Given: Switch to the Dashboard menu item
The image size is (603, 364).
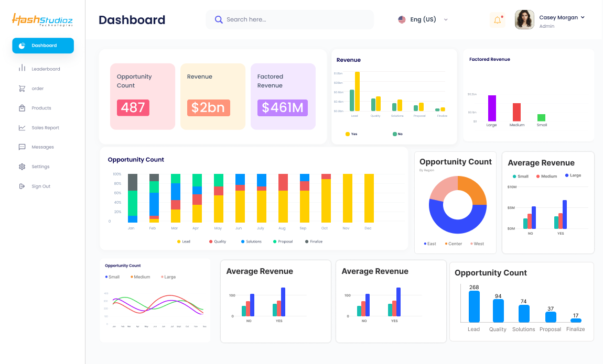Looking at the screenshot, I should pyautogui.click(x=43, y=46).
